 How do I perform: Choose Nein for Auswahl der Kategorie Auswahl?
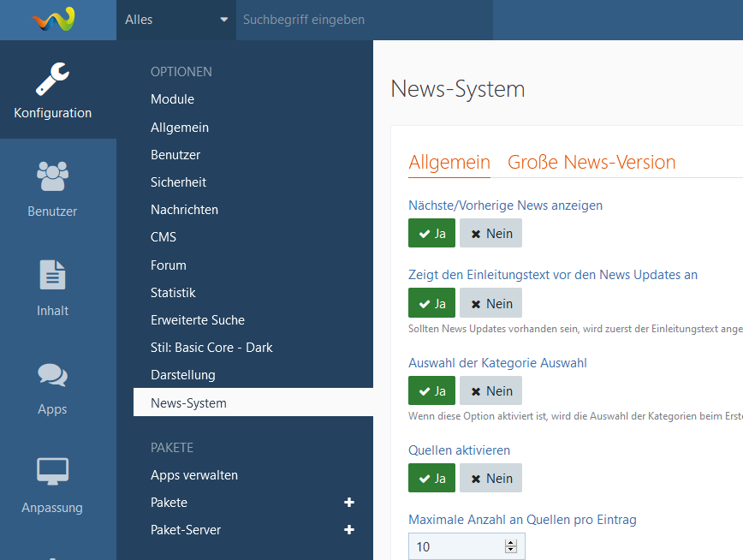(x=490, y=391)
